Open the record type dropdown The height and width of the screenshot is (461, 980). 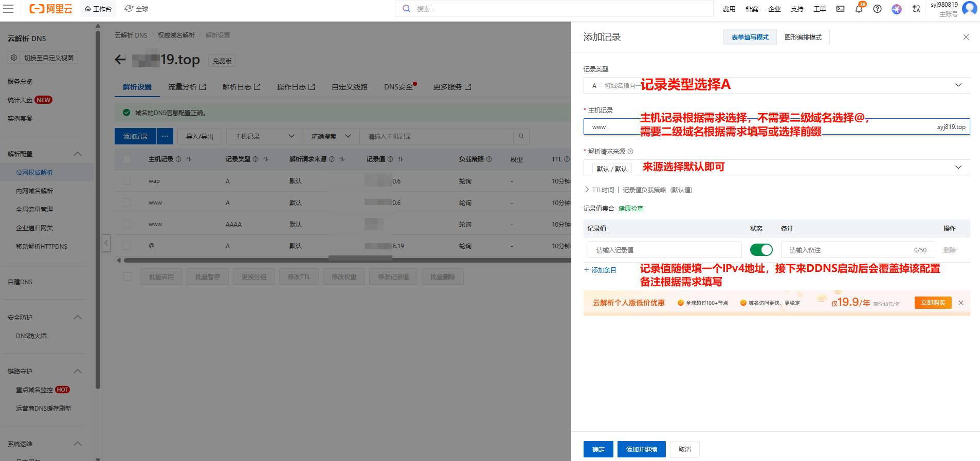click(x=776, y=85)
